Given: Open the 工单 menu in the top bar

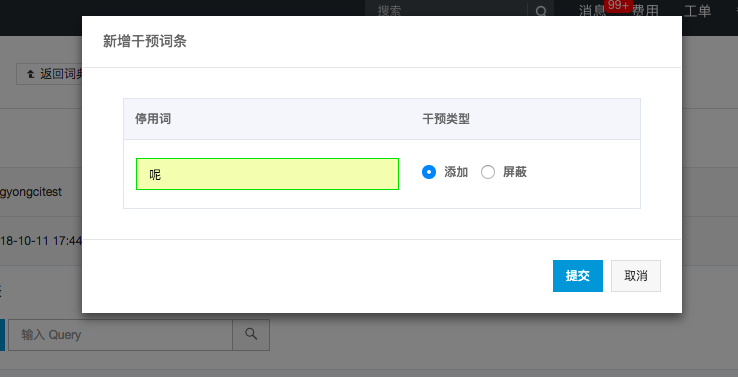Looking at the screenshot, I should tap(698, 11).
